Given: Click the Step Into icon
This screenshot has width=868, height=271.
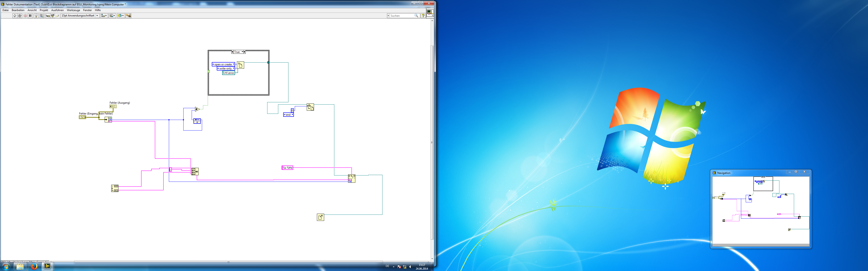Looking at the screenshot, I should pyautogui.click(x=48, y=16).
